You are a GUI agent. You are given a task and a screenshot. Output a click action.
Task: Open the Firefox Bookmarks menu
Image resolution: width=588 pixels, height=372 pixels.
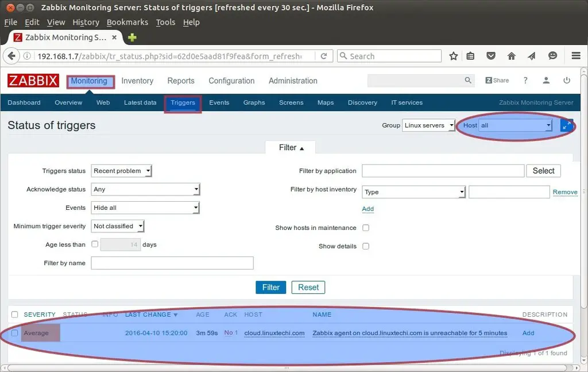tap(127, 22)
